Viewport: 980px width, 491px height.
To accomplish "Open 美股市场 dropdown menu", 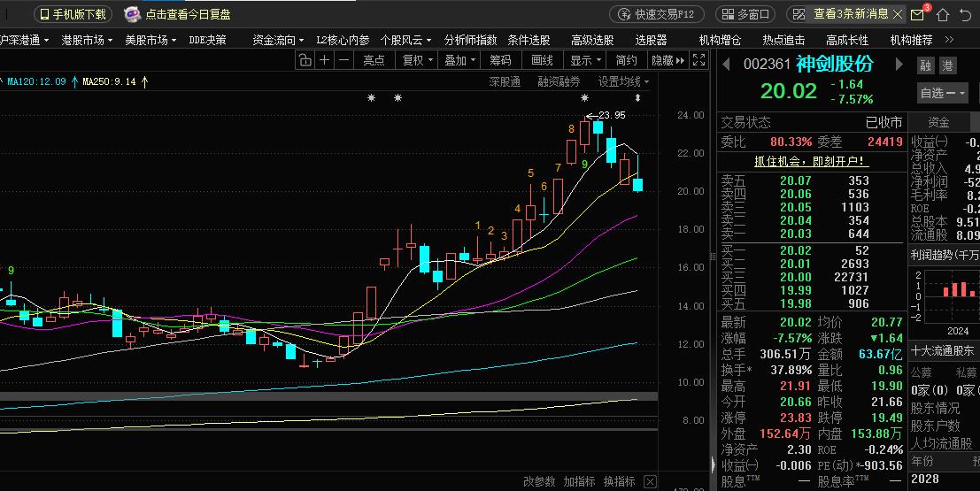I will coord(150,41).
